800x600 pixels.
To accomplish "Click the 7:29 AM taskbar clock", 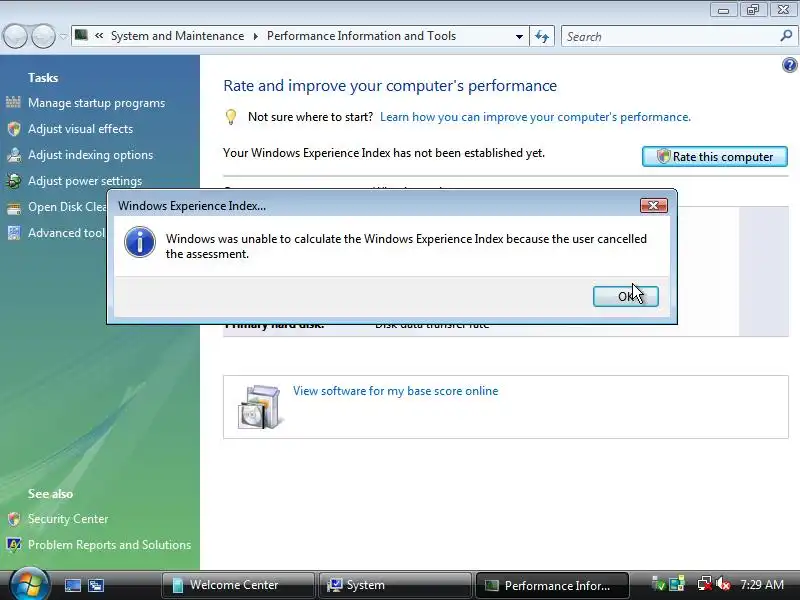I will coord(762,585).
